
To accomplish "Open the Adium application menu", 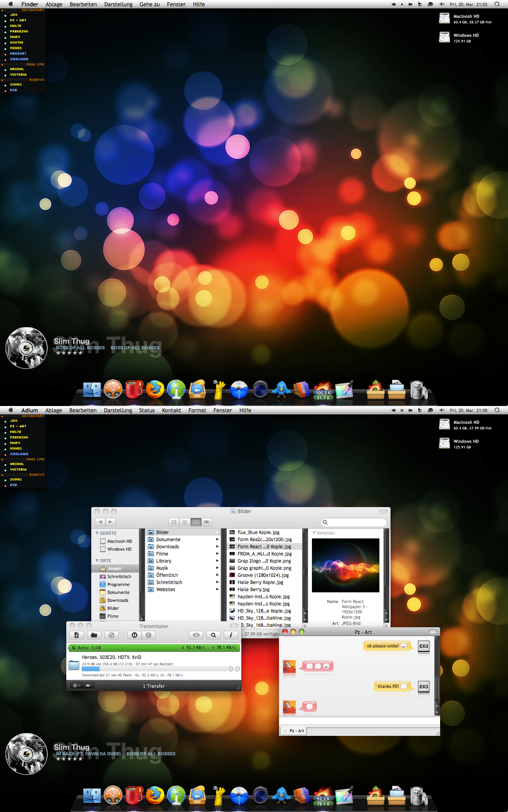I will (x=30, y=410).
